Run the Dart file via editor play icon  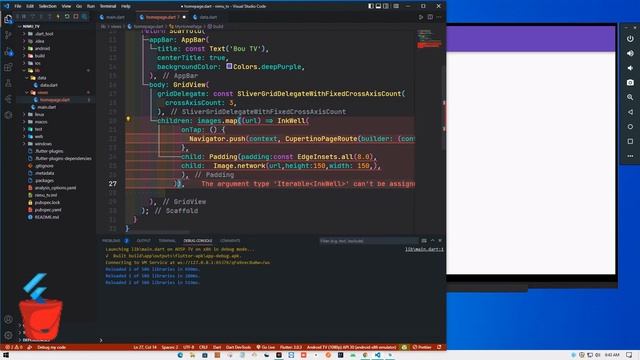pos(421,17)
